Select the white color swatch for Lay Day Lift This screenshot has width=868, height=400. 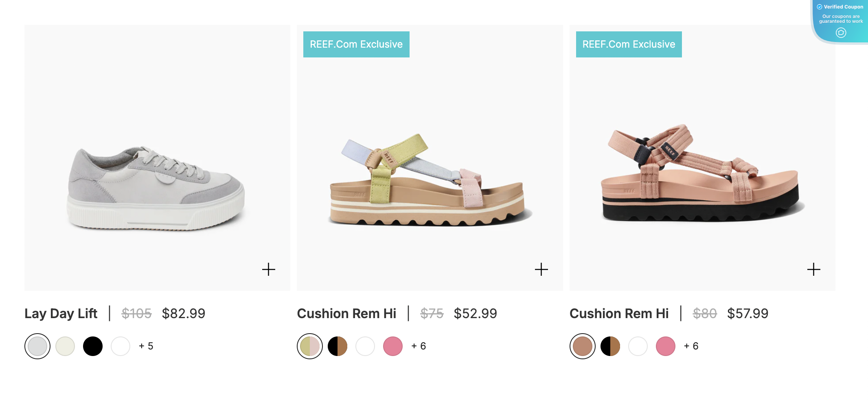pos(121,346)
